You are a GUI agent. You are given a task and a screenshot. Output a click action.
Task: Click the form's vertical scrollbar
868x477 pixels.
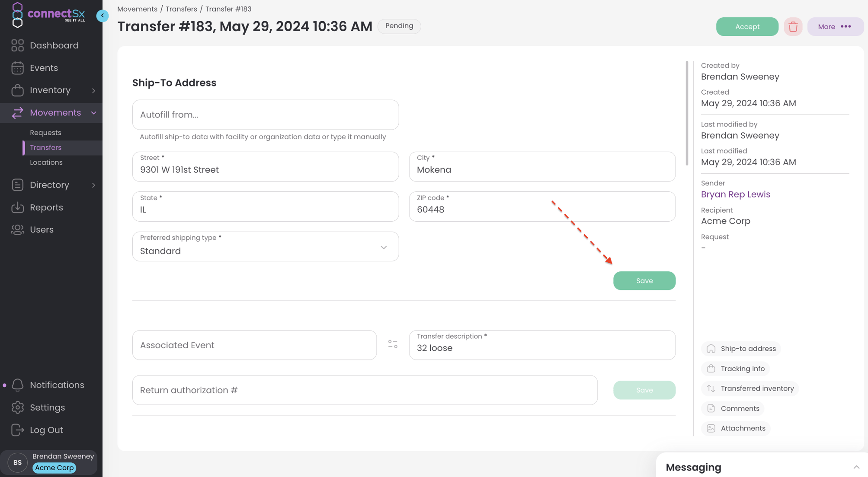tap(686, 113)
